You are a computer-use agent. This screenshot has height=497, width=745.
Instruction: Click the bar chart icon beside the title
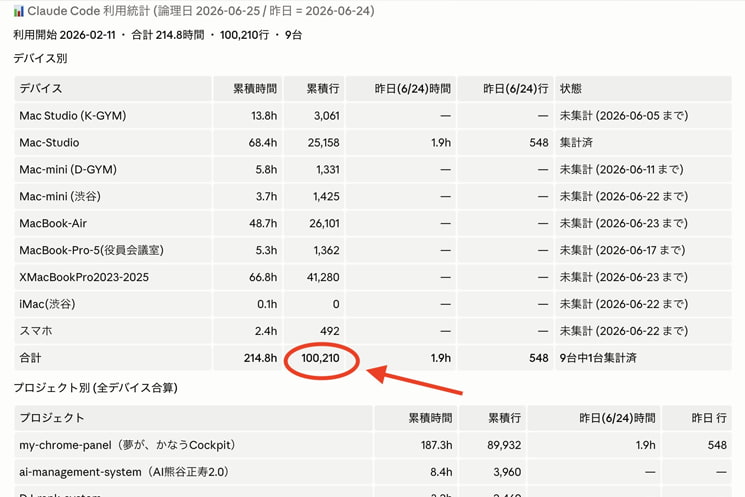point(19,11)
